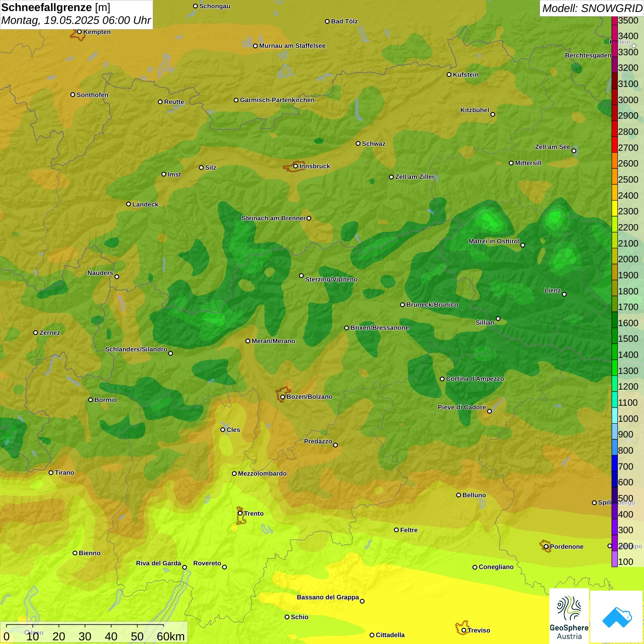Click the Kitzbühel location dot
644x644 pixels.
[493, 114]
